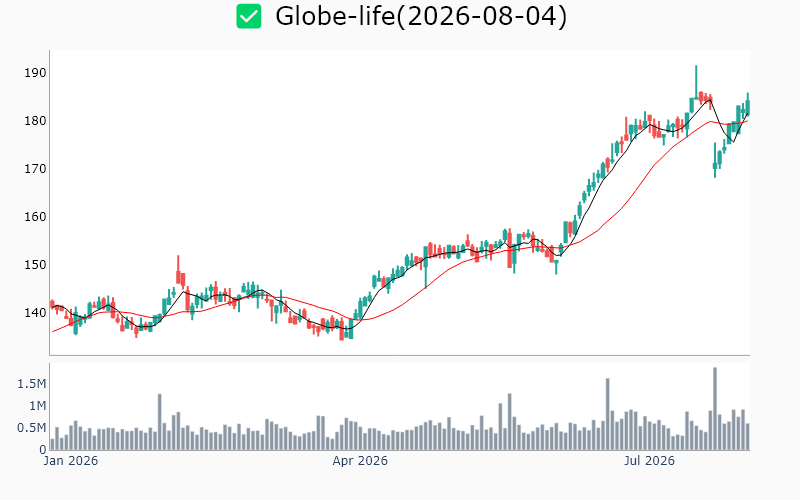Click the green checkmark icon beside title
This screenshot has width=800, height=500.
[248, 16]
